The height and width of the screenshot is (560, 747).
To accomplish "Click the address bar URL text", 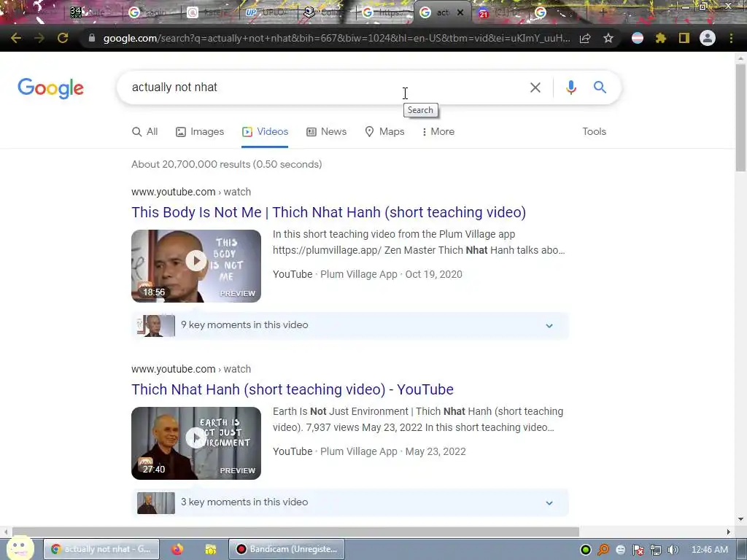I will tap(336, 38).
